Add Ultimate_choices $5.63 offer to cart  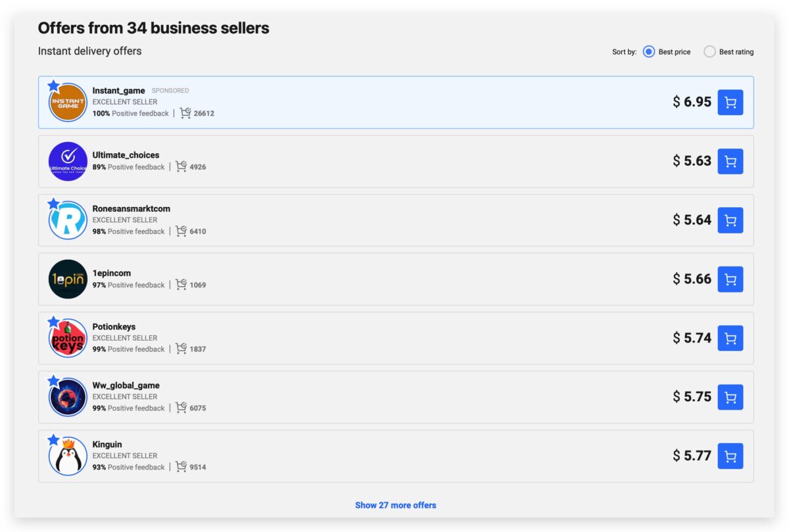pos(730,161)
